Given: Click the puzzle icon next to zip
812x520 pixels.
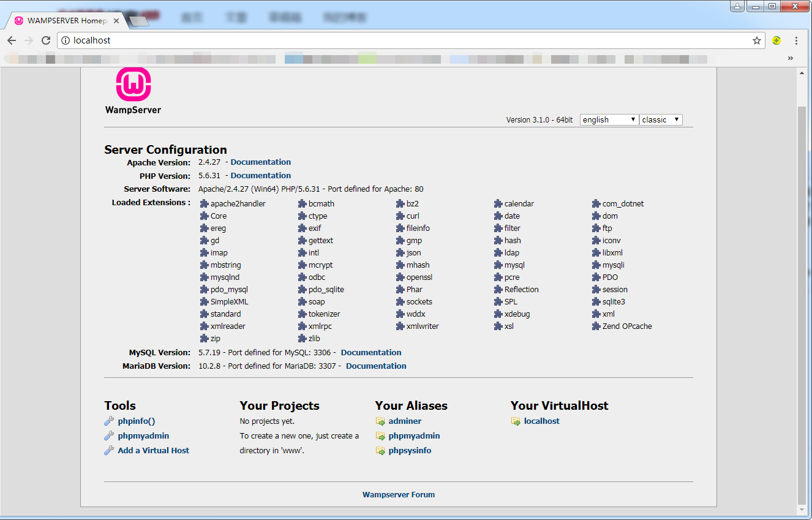Looking at the screenshot, I should pos(205,338).
